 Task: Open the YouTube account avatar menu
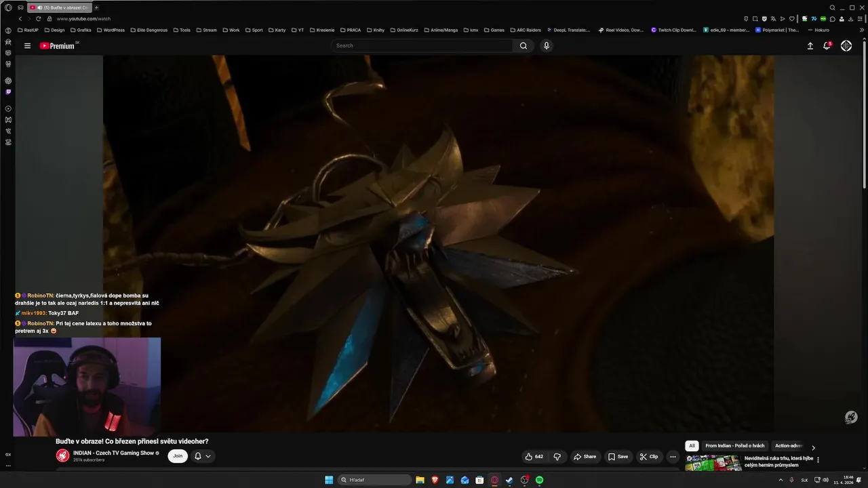pyautogui.click(x=846, y=45)
